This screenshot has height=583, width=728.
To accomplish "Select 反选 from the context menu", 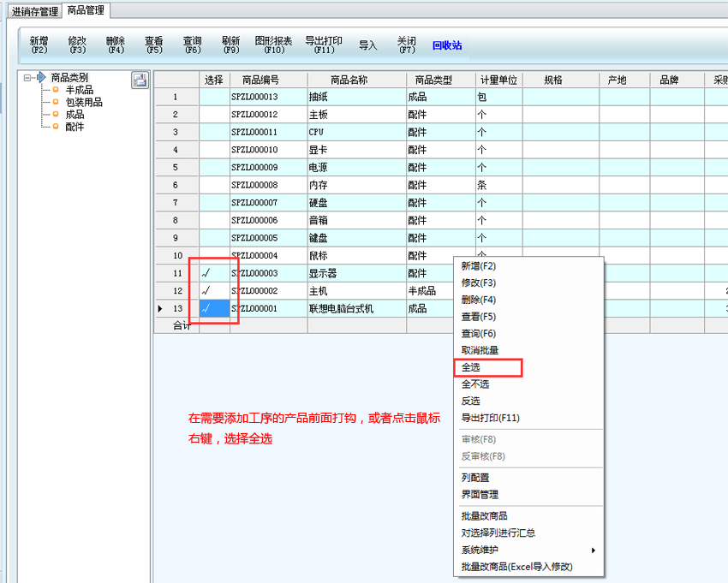I will tap(471, 401).
